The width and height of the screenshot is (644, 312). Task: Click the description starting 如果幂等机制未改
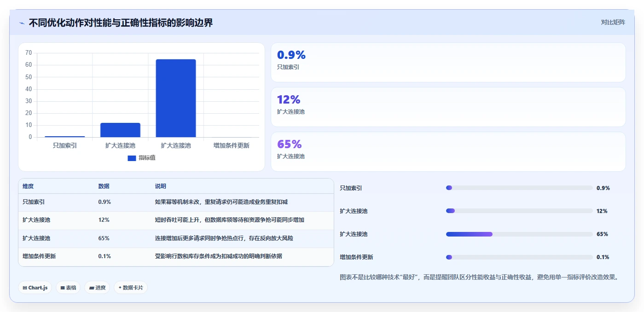click(x=221, y=202)
